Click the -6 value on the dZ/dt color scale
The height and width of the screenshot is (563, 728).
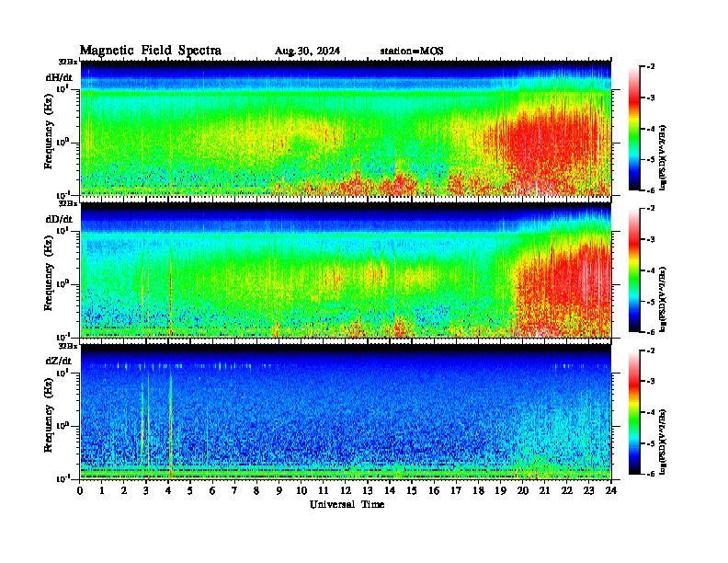pos(651,474)
